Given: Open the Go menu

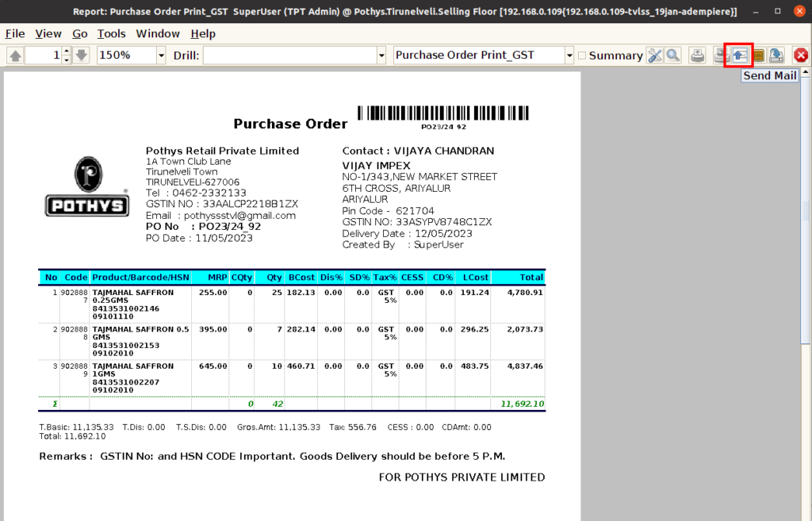Looking at the screenshot, I should point(80,33).
